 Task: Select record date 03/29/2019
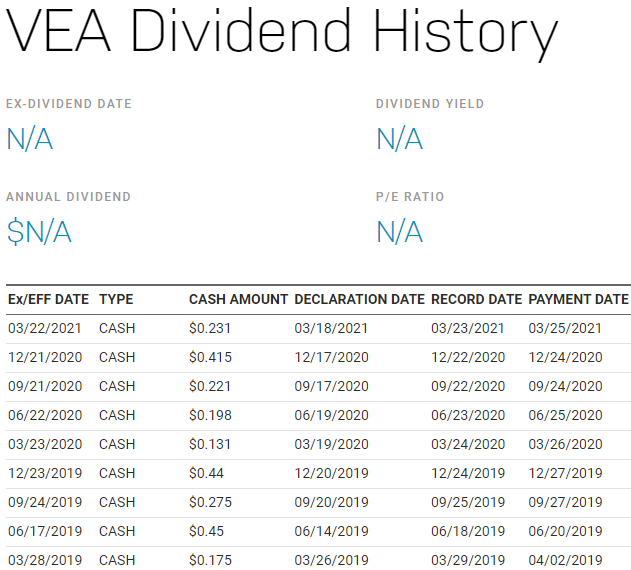(x=468, y=560)
